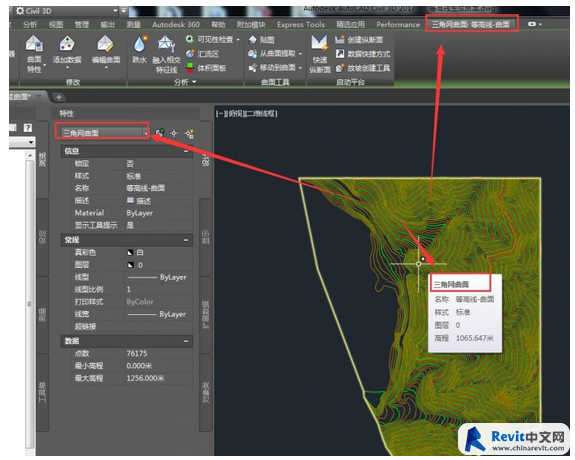The image size is (575, 460).
Task: Switch to the 分析 ribbon tab
Action: (x=30, y=25)
